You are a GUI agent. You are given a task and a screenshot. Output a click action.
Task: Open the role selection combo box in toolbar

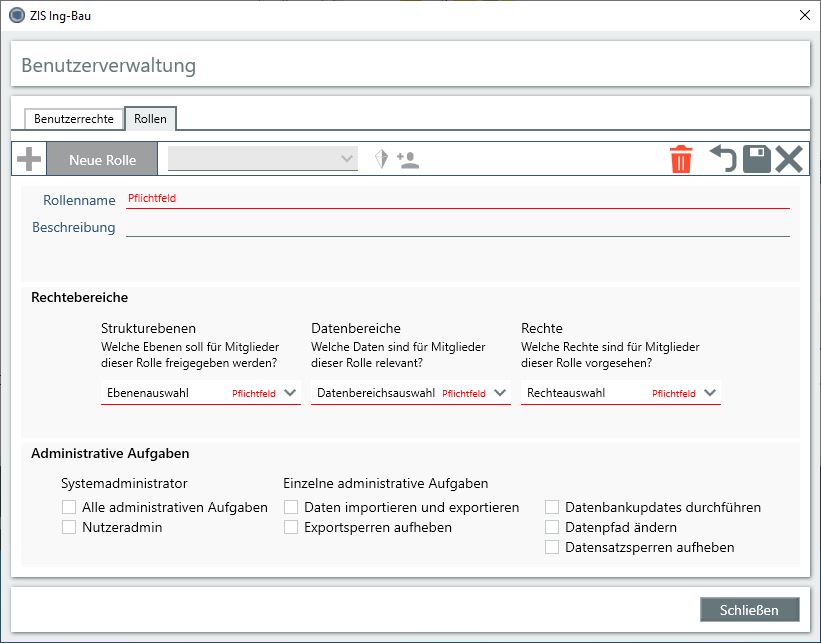pos(262,159)
